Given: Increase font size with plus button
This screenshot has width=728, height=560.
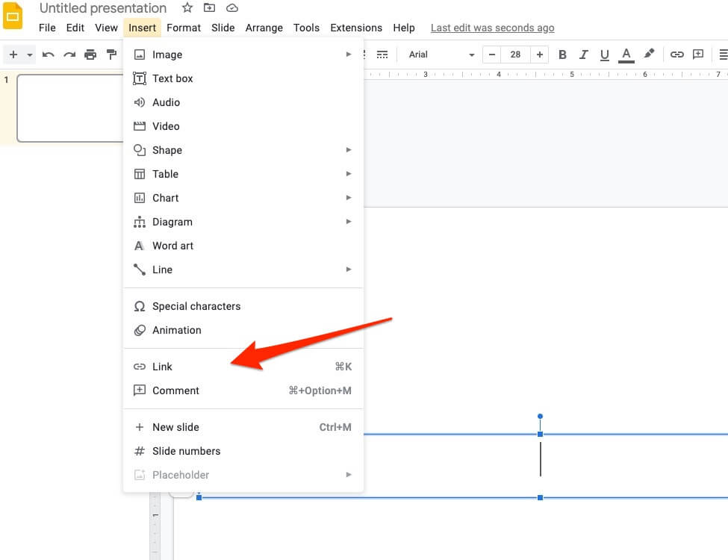Looking at the screenshot, I should (539, 55).
